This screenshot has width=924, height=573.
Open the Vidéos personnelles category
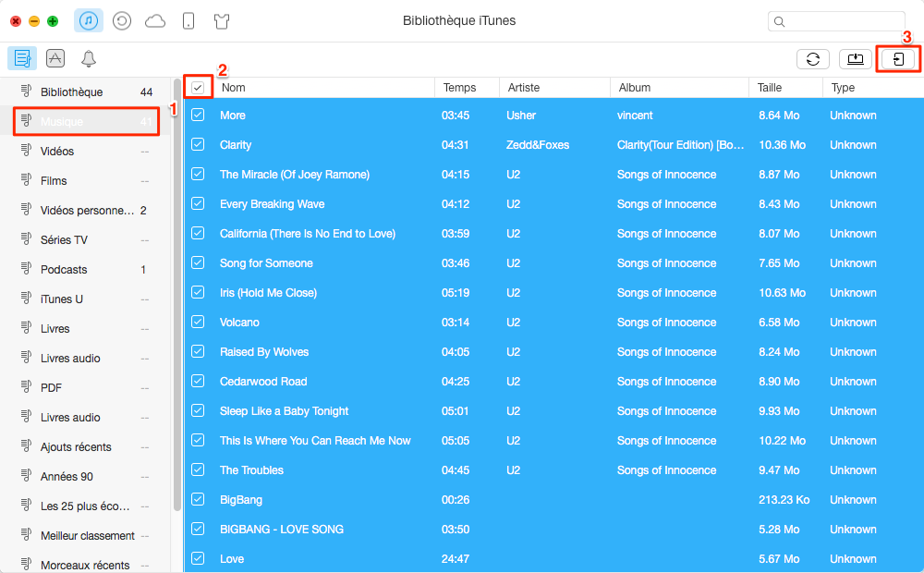(87, 211)
